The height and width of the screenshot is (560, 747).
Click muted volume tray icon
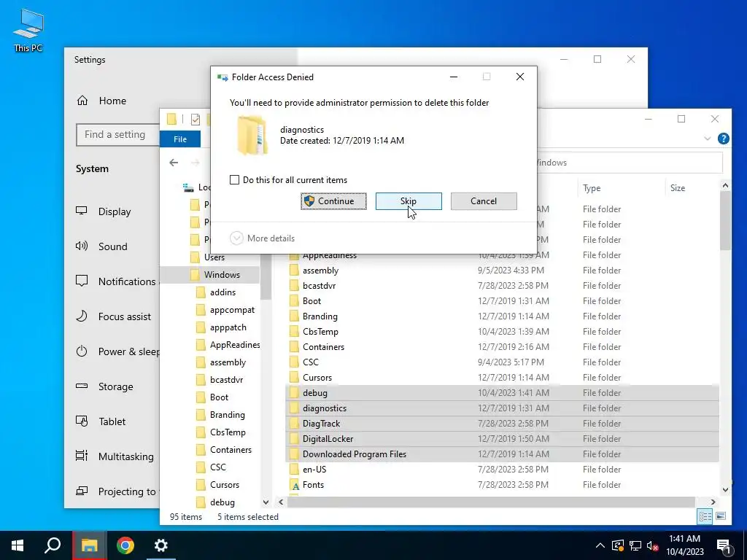pyautogui.click(x=653, y=545)
